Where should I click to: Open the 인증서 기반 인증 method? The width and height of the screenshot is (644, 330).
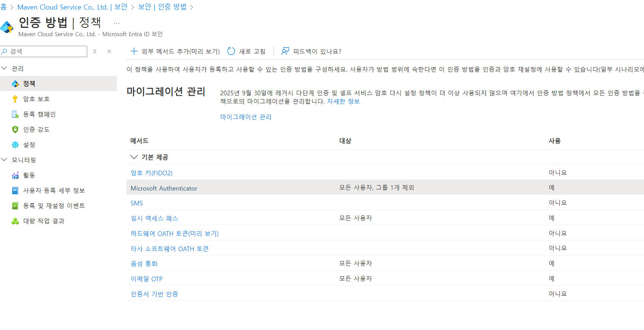[x=154, y=294]
